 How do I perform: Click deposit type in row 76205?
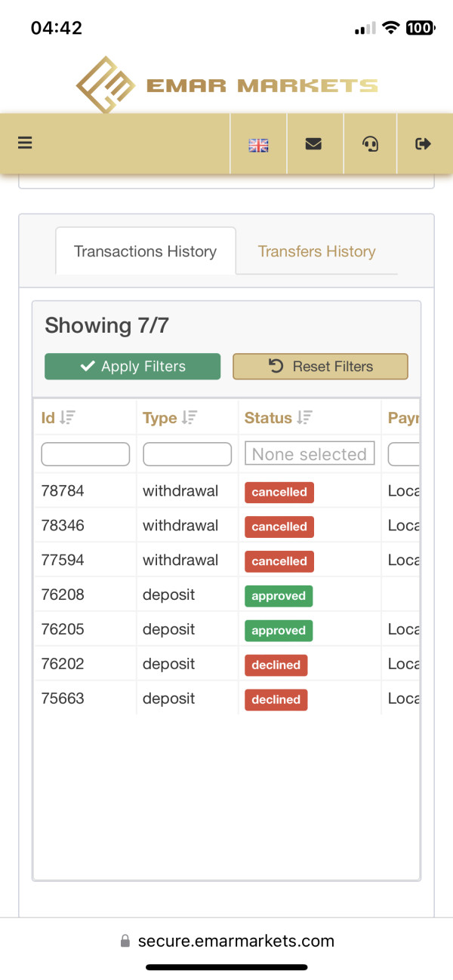point(169,630)
